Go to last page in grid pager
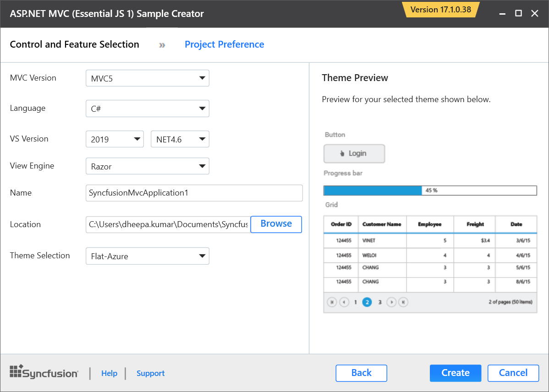This screenshot has width=549, height=392. 403,302
